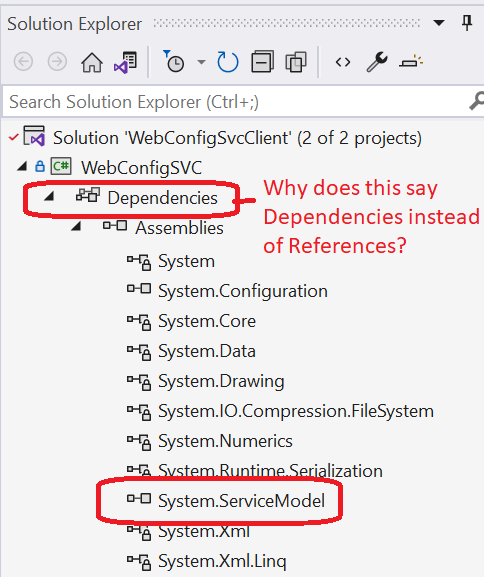The height and width of the screenshot is (577, 484).
Task: Select the System assembly reference
Action: pos(186,262)
